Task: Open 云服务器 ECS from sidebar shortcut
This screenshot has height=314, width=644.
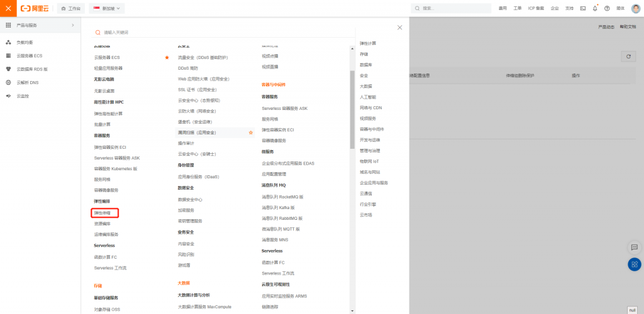Action: tap(29, 56)
